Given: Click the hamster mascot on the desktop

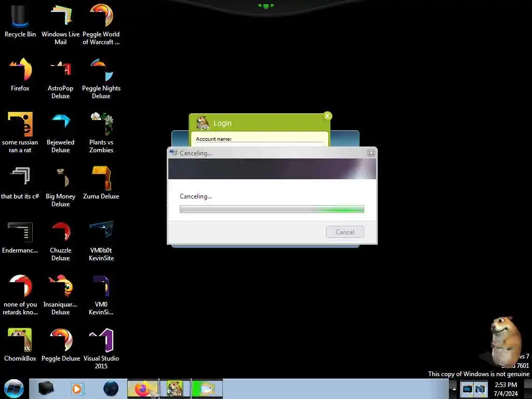Looking at the screenshot, I should pyautogui.click(x=505, y=340).
